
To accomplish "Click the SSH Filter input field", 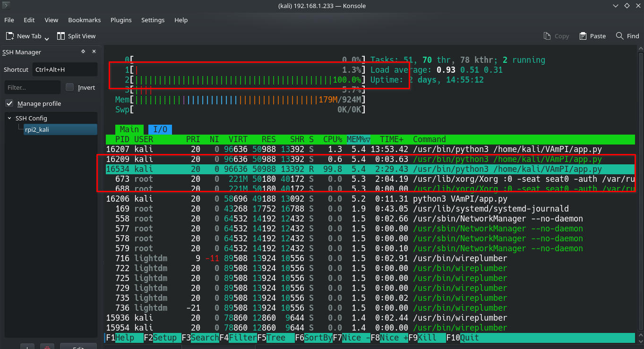I will tap(33, 87).
